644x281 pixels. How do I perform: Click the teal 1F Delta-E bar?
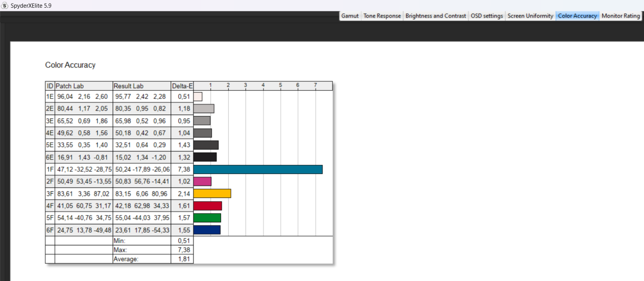coord(258,170)
